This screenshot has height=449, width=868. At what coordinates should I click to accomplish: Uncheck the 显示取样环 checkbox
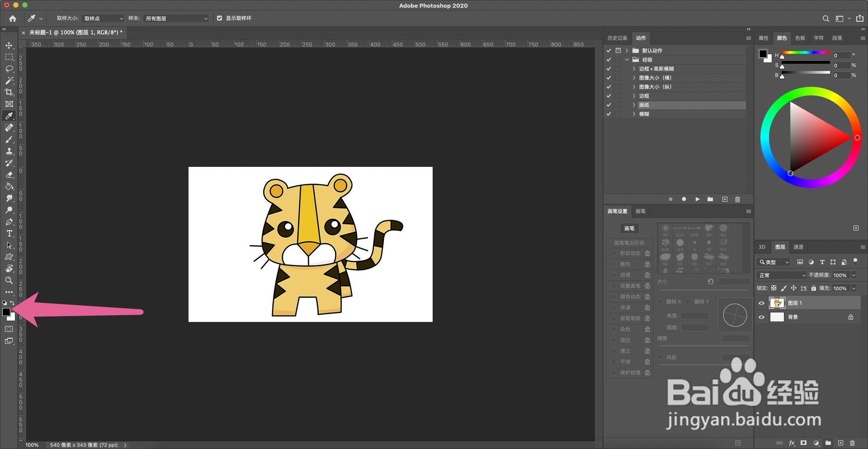click(x=219, y=19)
